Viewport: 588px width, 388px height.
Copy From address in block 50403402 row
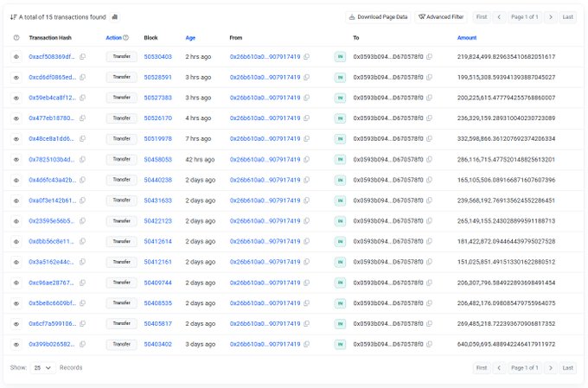coord(307,344)
